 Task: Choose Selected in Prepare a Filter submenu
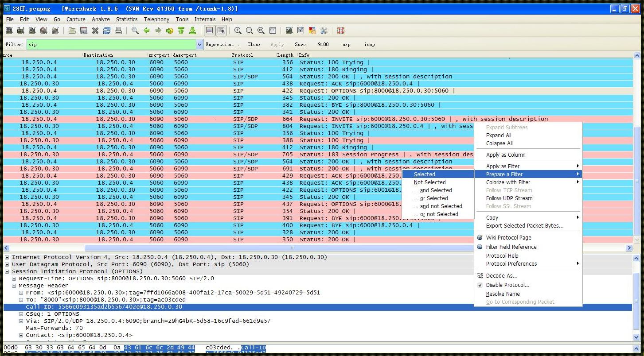tap(438, 174)
